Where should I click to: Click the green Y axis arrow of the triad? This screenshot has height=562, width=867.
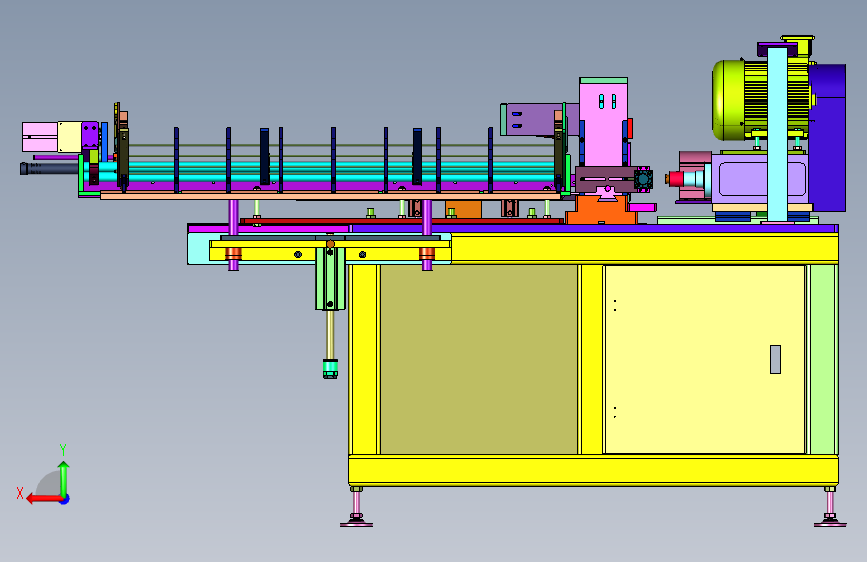click(x=64, y=477)
